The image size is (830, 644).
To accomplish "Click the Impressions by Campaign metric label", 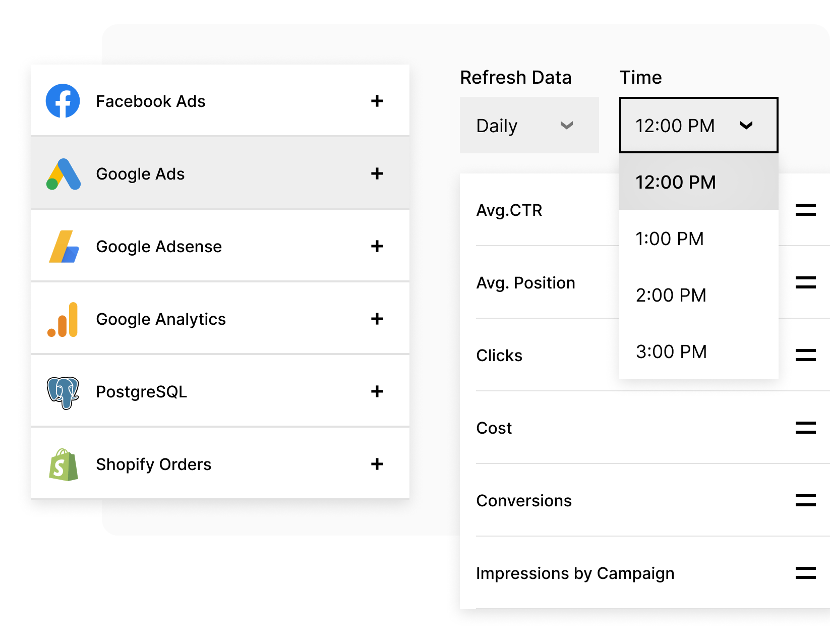I will click(x=575, y=573).
